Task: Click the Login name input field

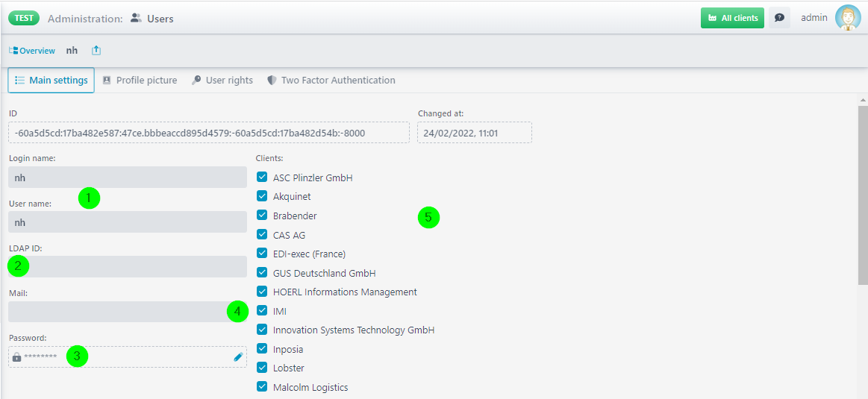Action: tap(128, 177)
